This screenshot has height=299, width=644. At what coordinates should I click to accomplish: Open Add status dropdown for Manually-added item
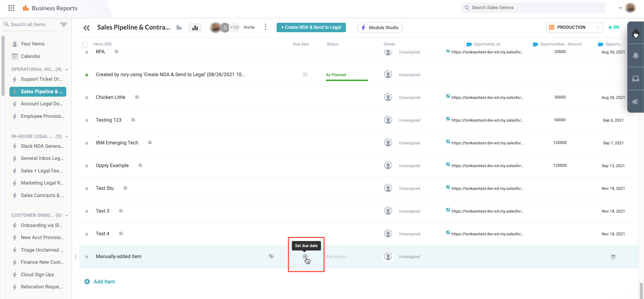pos(337,257)
